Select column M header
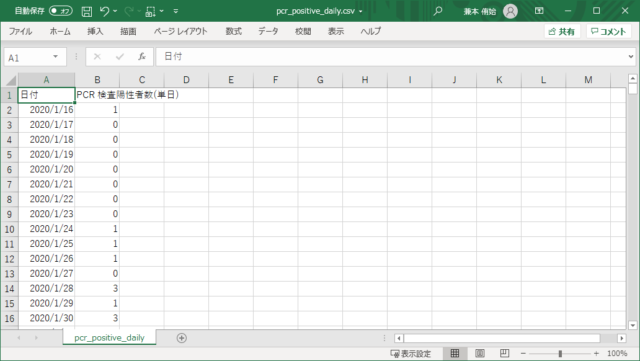The width and height of the screenshot is (640, 361). tap(588, 80)
